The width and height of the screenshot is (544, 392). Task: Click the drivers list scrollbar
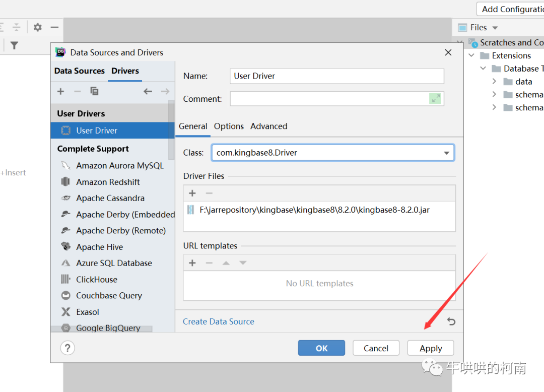171,130
